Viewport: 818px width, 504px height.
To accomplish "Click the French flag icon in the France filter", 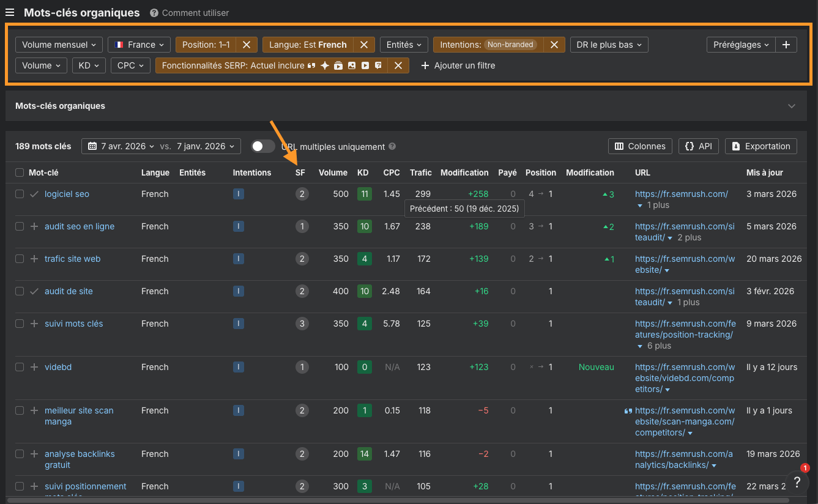I will point(118,44).
